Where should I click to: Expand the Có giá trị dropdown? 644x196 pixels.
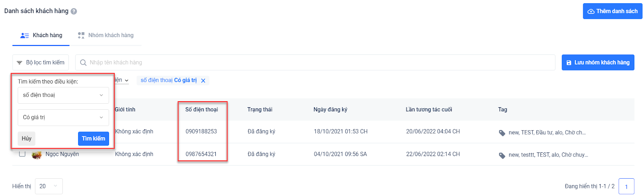(63, 117)
